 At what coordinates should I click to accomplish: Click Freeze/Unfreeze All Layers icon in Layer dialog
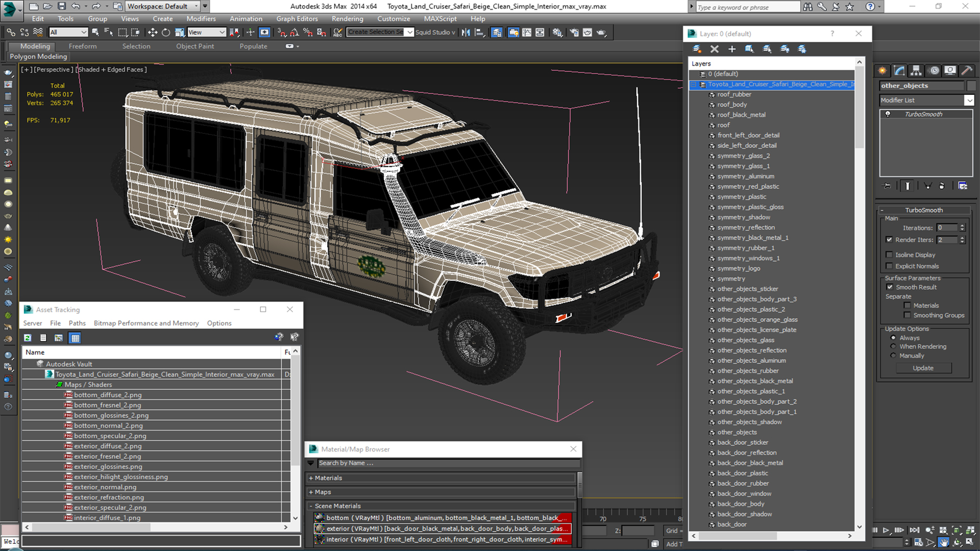click(x=802, y=49)
